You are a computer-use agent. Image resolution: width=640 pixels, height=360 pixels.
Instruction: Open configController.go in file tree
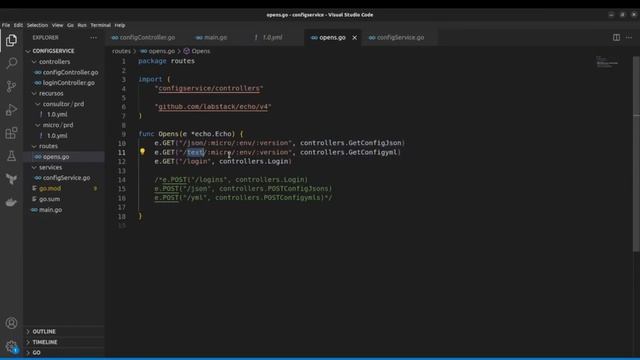70,72
